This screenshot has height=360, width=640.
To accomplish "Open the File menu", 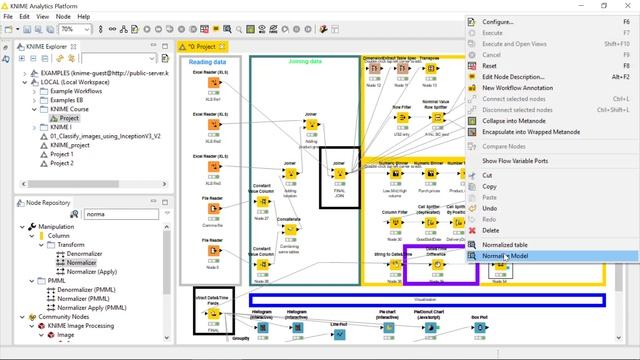I will pos(8,17).
